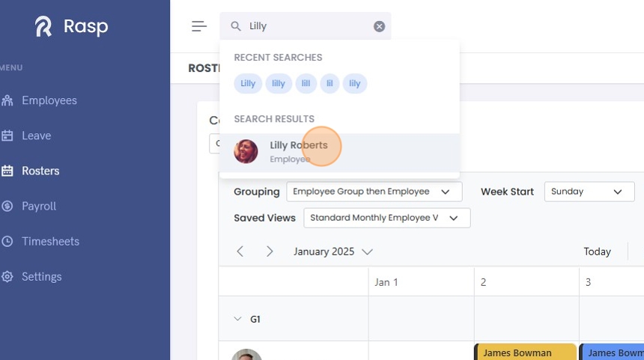Open the Grouping dropdown
The width and height of the screenshot is (644, 360).
pos(374,192)
